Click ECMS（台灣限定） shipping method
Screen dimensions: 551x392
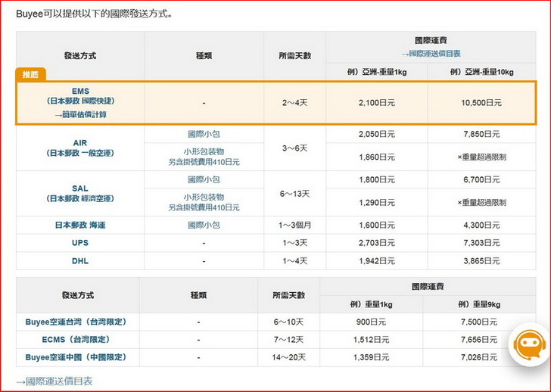[x=76, y=340]
